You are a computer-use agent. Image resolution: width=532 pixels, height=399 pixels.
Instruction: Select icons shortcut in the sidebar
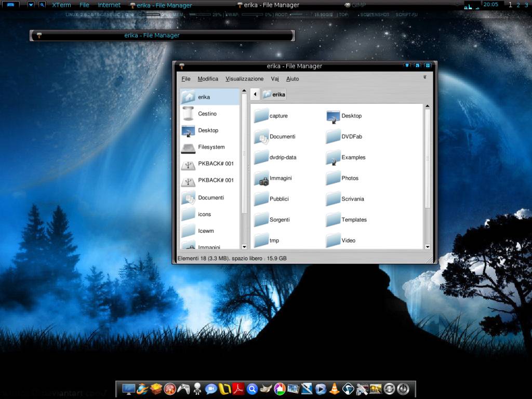(210, 214)
